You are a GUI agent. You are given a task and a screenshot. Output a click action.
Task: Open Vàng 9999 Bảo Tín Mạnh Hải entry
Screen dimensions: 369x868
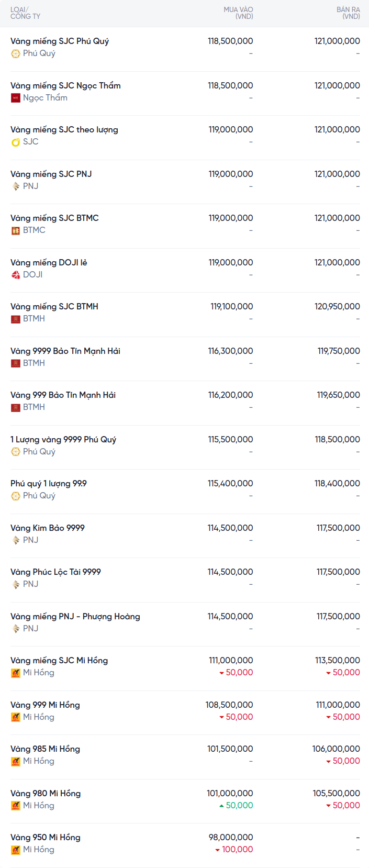tap(65, 351)
